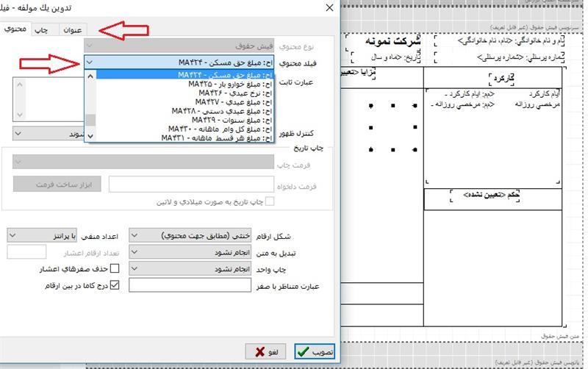Enable the حذف صفرهاي اعشار checkbox

[114, 269]
